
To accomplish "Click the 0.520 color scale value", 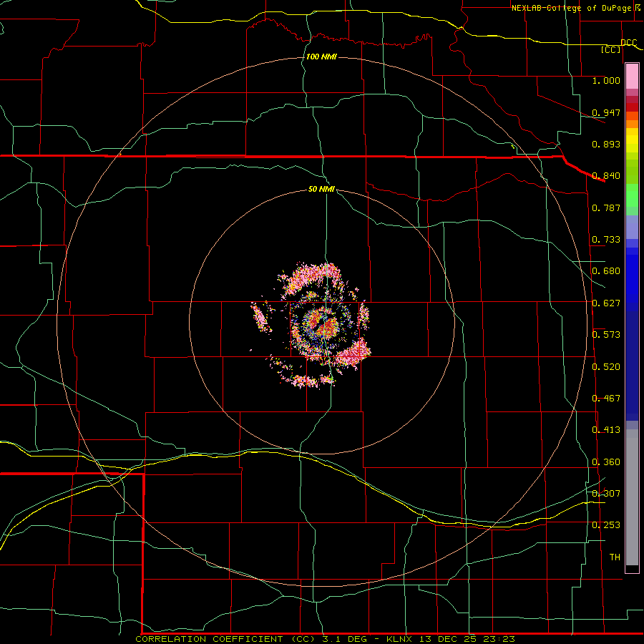I will (x=606, y=367).
